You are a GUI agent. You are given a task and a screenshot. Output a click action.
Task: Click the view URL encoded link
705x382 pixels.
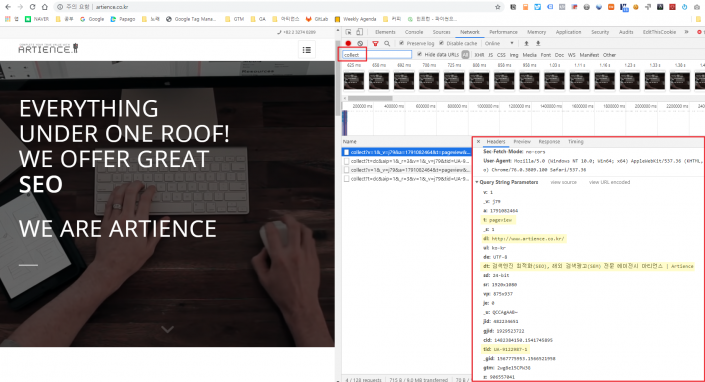click(x=609, y=182)
